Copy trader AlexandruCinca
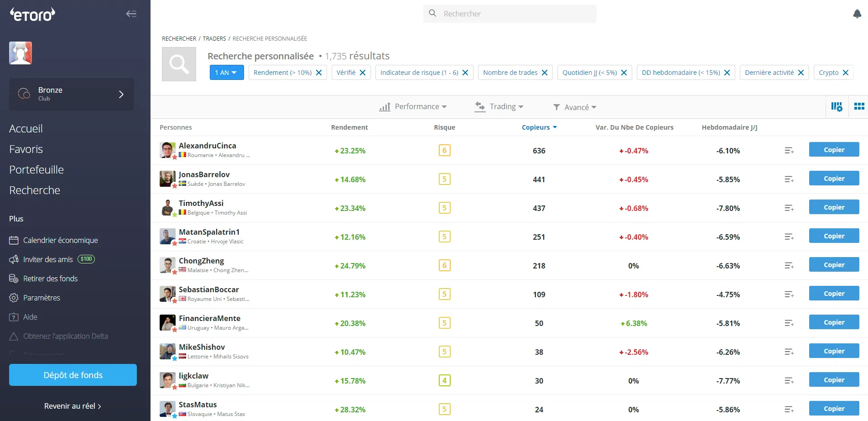 [x=834, y=150]
